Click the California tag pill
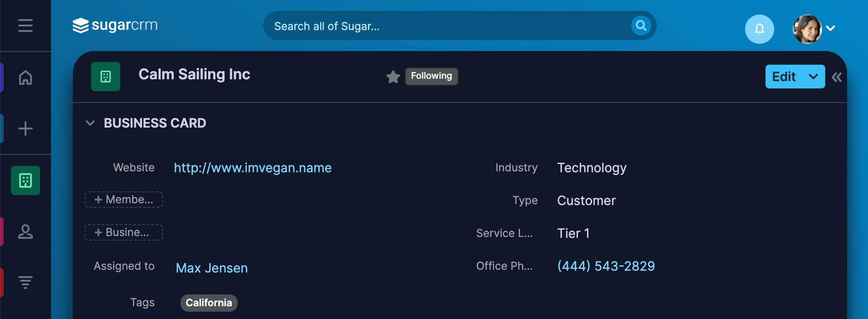This screenshot has height=319, width=868. pos(209,303)
